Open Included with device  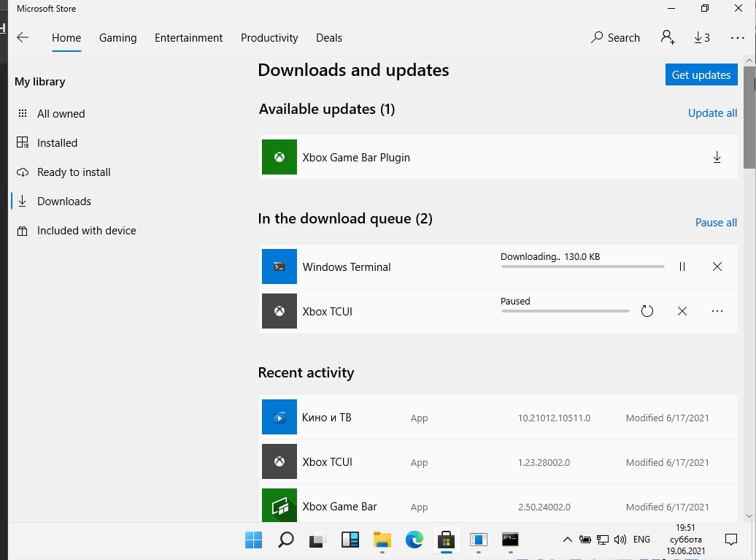point(86,231)
